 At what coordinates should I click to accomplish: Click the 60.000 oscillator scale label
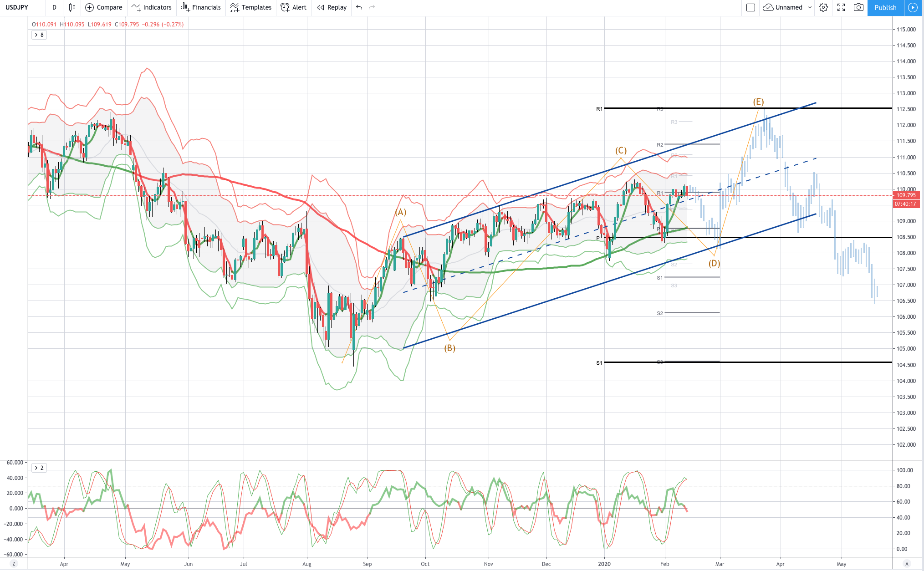15,463
